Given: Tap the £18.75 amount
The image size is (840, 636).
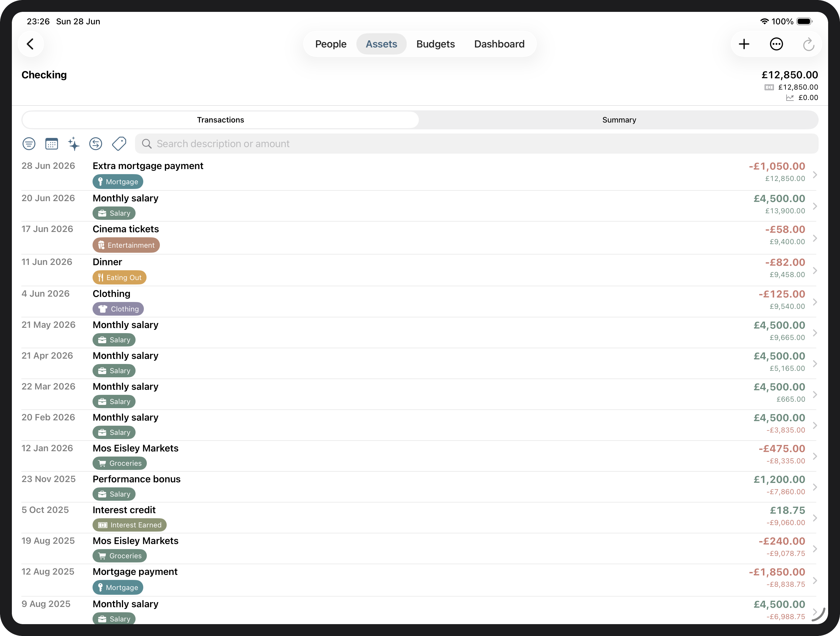Looking at the screenshot, I should click(787, 510).
